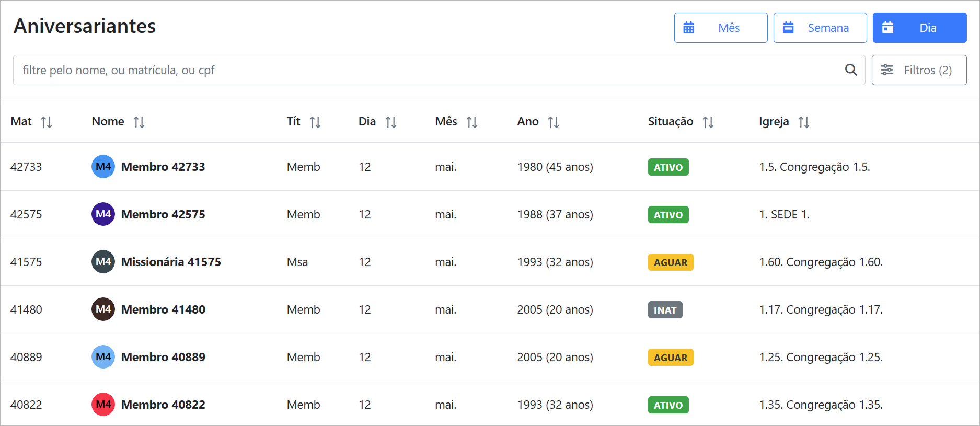The image size is (980, 426).
Task: Open Membro 42733 profile
Action: click(x=163, y=167)
